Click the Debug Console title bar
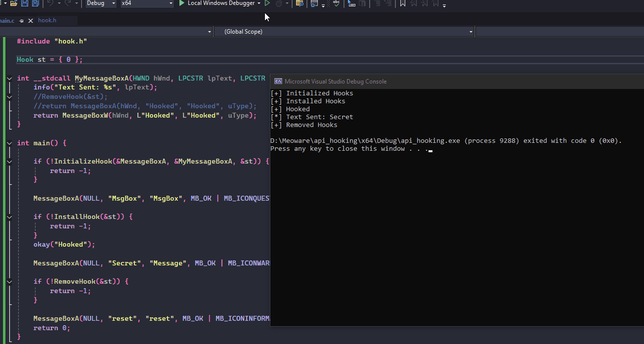 click(x=445, y=82)
